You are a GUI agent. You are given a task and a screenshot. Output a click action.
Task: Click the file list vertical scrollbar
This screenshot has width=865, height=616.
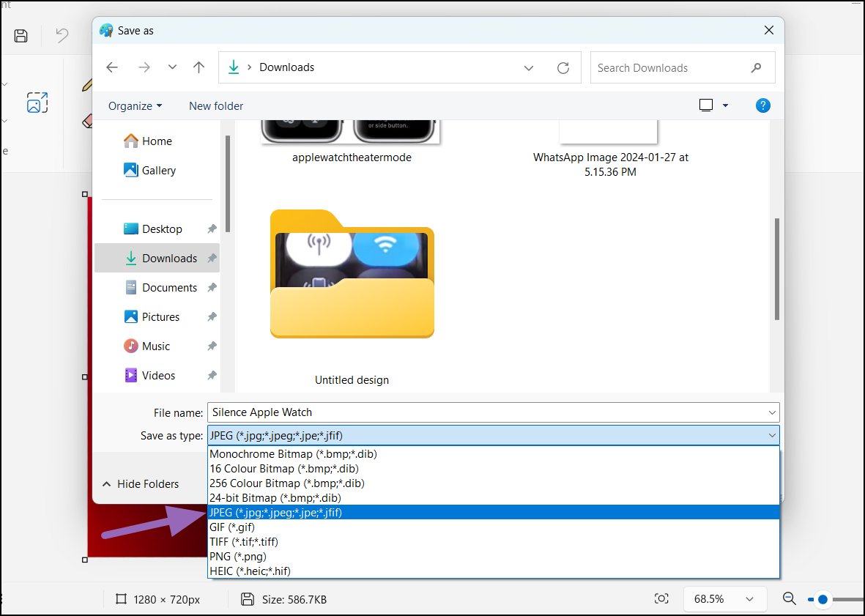coord(776,269)
